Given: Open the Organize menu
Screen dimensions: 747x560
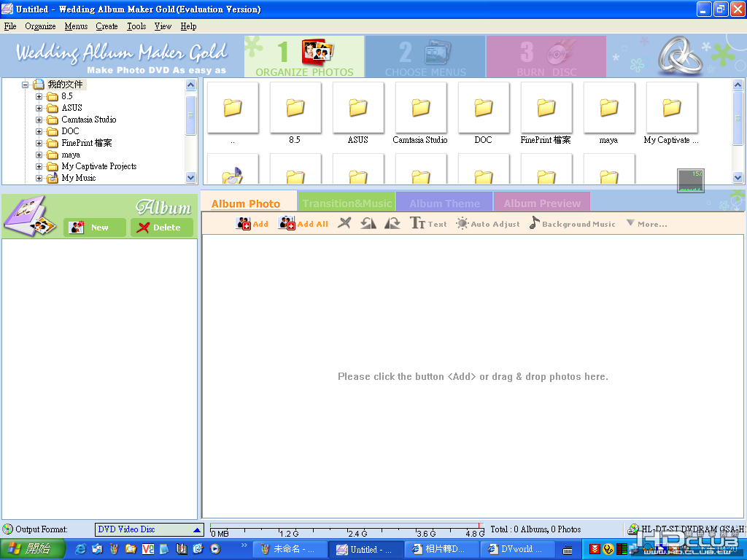Looking at the screenshot, I should (x=40, y=26).
